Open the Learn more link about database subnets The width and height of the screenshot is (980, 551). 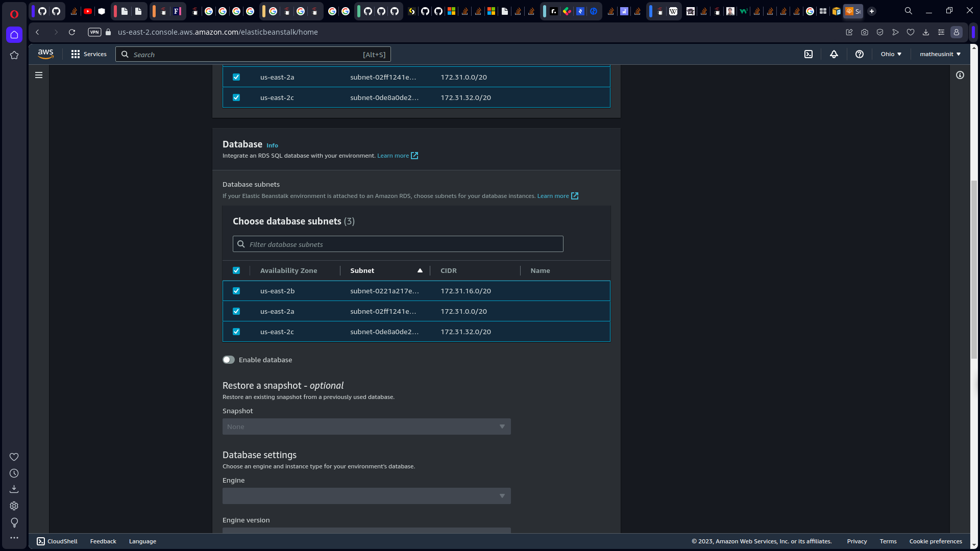(x=553, y=195)
